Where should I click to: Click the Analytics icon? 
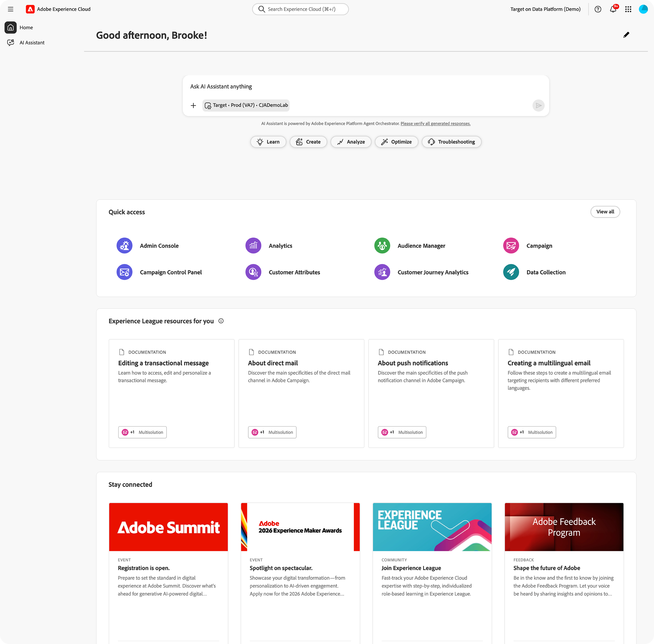[x=253, y=246]
